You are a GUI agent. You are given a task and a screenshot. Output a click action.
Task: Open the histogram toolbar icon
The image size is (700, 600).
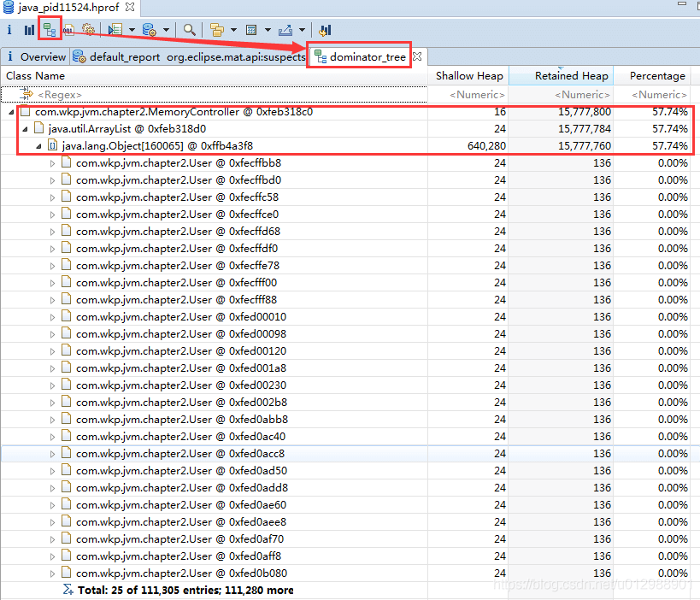[29, 30]
